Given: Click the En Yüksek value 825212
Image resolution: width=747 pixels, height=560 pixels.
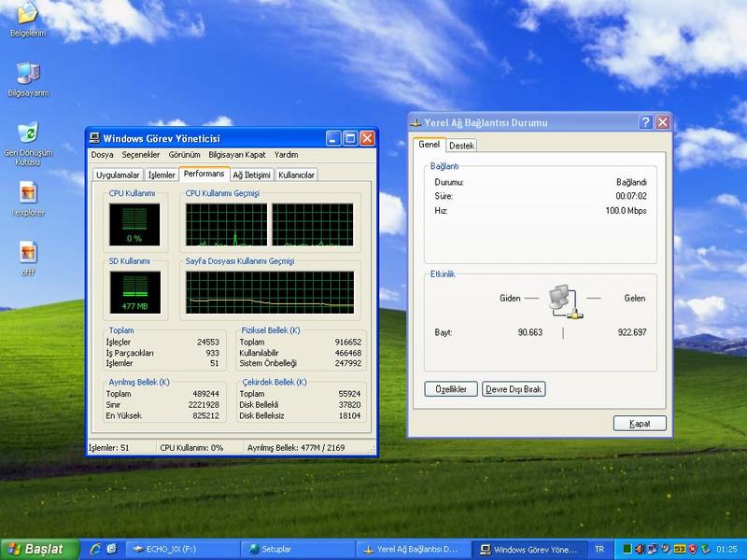Looking at the screenshot, I should click(205, 415).
